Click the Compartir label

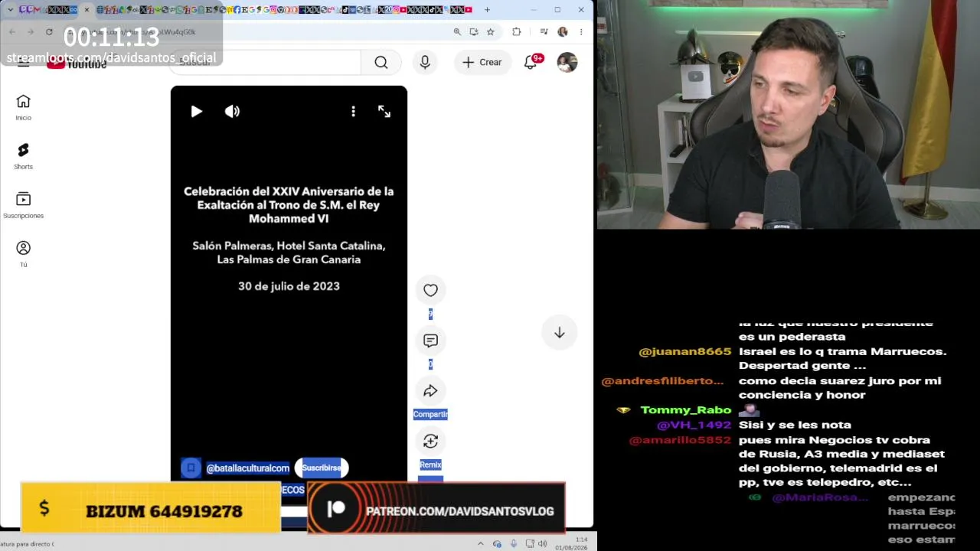coord(430,415)
